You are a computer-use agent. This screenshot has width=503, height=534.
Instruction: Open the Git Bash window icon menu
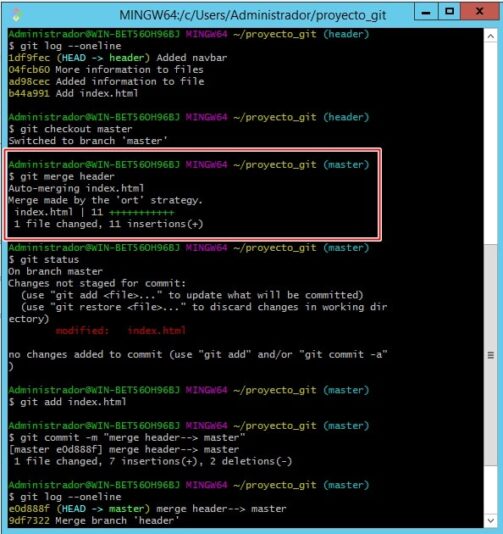(x=16, y=14)
